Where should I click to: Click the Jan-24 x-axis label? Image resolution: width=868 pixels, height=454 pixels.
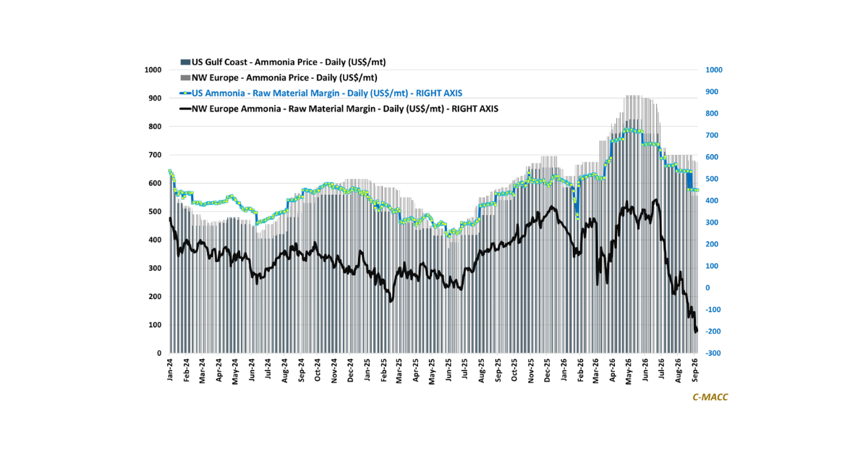tap(170, 369)
